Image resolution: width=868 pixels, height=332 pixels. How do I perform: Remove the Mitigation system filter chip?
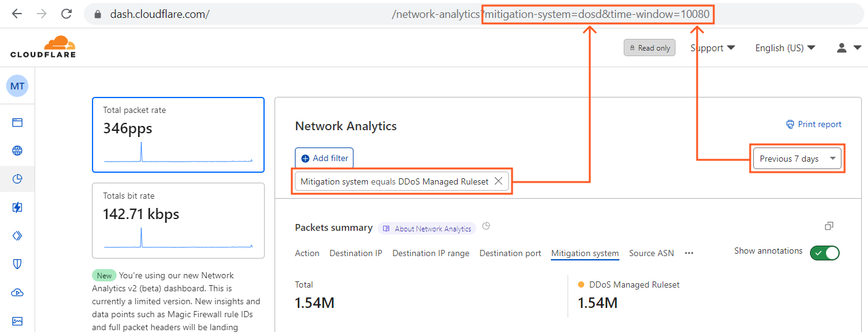(498, 181)
